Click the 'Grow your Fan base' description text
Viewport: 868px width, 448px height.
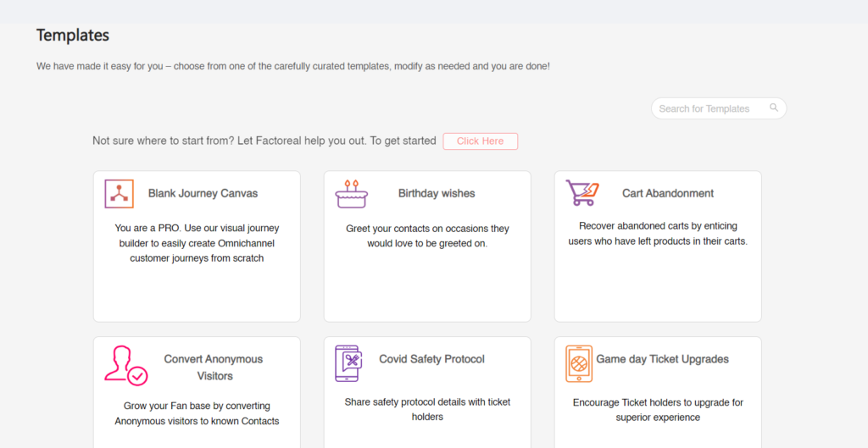coord(197,413)
